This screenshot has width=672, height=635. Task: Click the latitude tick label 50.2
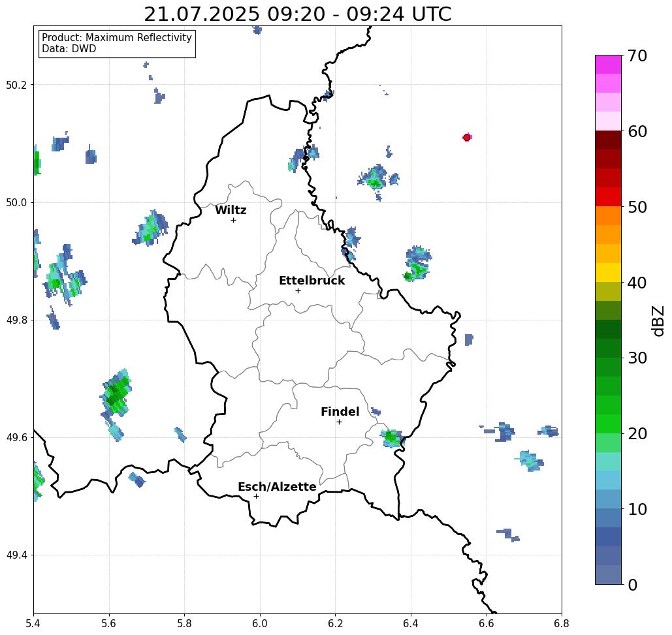16,85
